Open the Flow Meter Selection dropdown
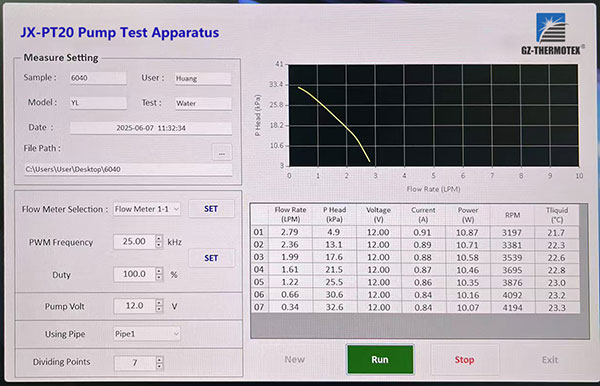This screenshot has width=600, height=386. 147,209
